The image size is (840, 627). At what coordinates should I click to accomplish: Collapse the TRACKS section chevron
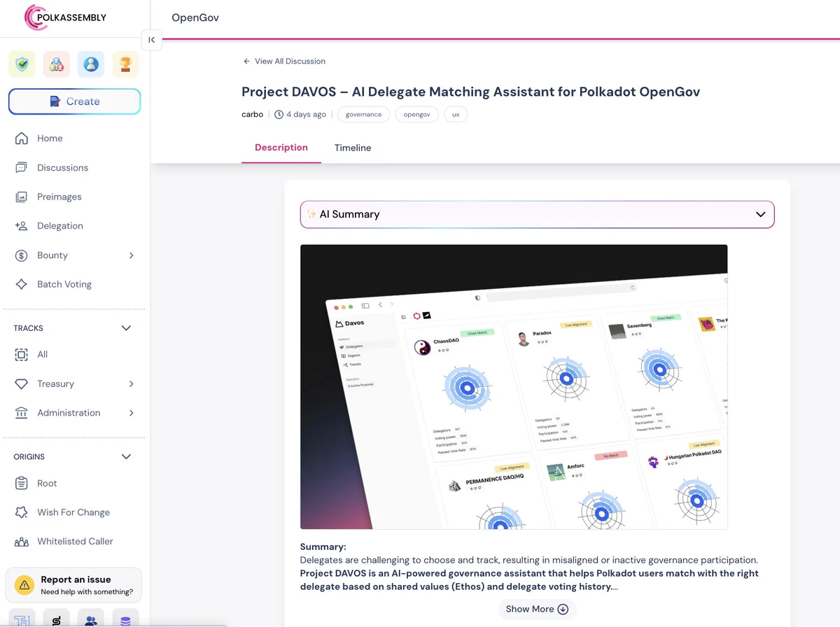tap(126, 328)
